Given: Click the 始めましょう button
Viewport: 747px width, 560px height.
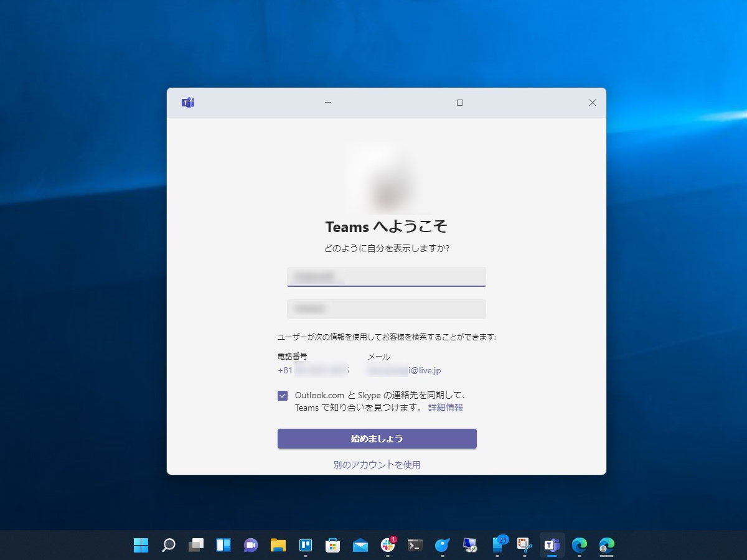Looking at the screenshot, I should (377, 439).
